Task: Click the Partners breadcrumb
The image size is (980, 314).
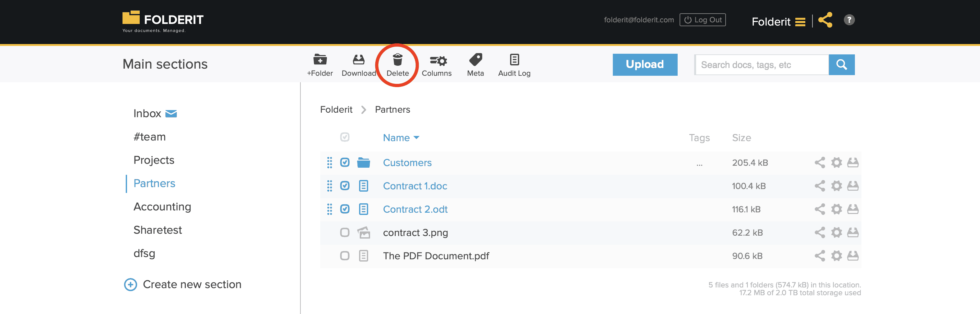Action: [392, 109]
